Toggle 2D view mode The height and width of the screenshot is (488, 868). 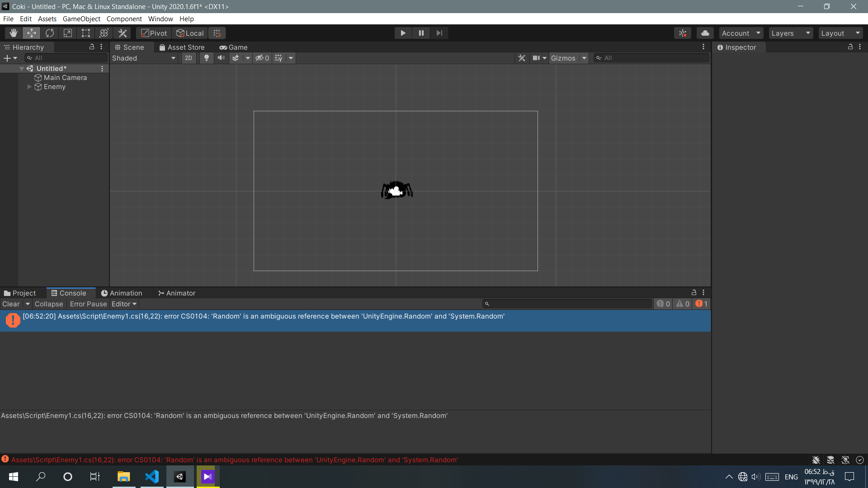click(189, 58)
